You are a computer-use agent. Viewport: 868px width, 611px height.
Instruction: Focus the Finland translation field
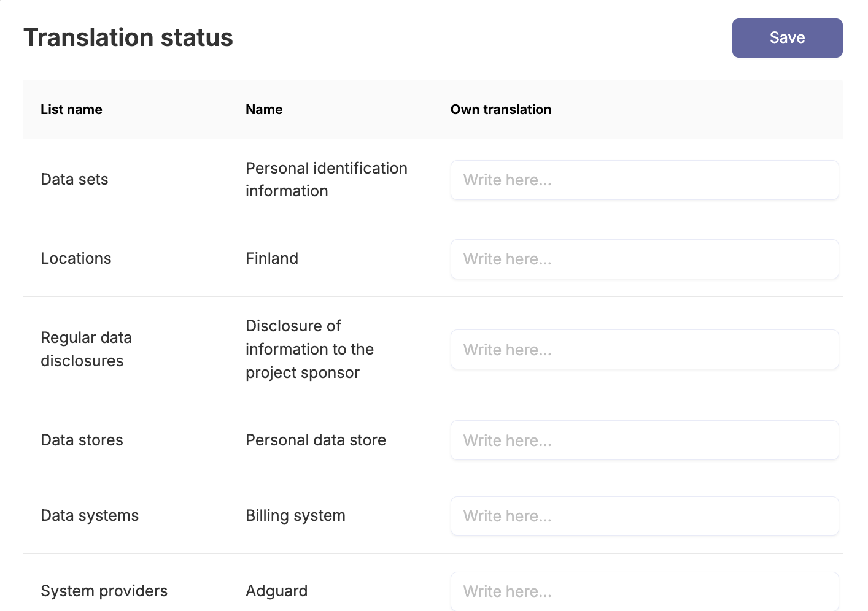645,259
